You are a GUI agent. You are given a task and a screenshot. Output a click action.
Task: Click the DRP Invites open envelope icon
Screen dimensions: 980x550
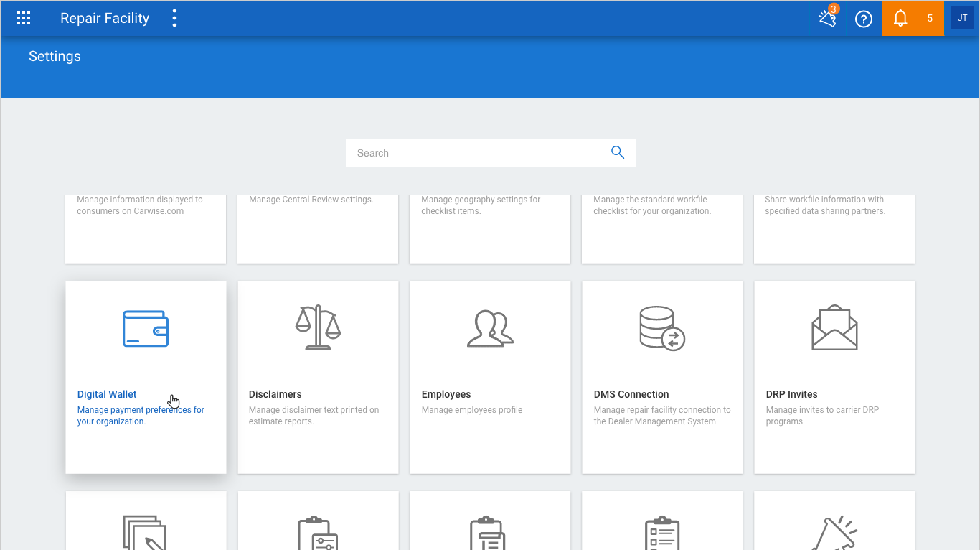pos(834,328)
